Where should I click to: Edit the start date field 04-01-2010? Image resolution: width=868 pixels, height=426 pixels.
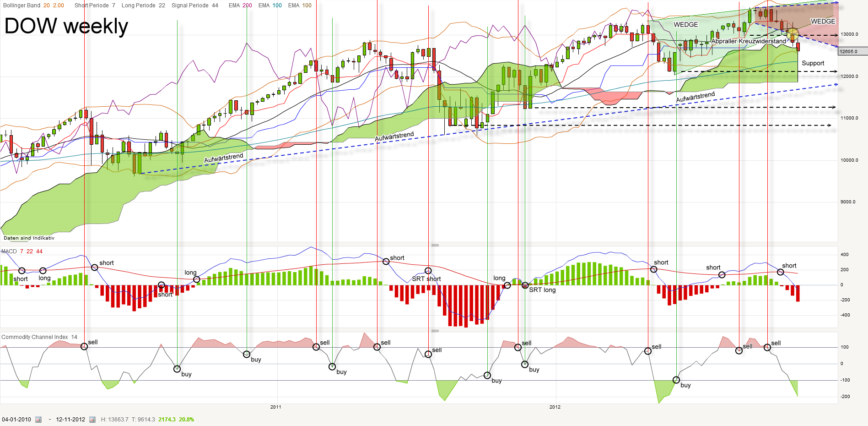point(16,419)
